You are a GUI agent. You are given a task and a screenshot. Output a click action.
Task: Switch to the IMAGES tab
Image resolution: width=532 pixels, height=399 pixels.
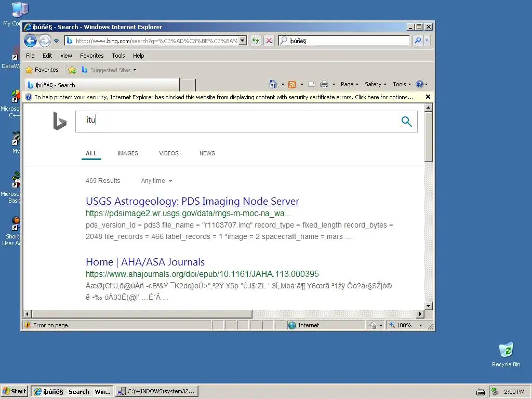tap(128, 153)
